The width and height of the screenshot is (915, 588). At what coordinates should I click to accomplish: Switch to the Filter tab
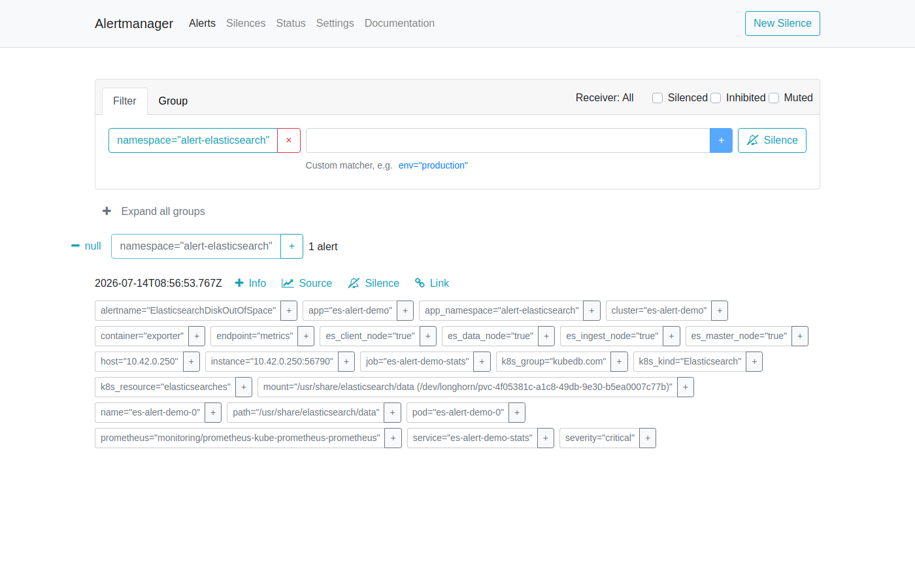(x=125, y=101)
